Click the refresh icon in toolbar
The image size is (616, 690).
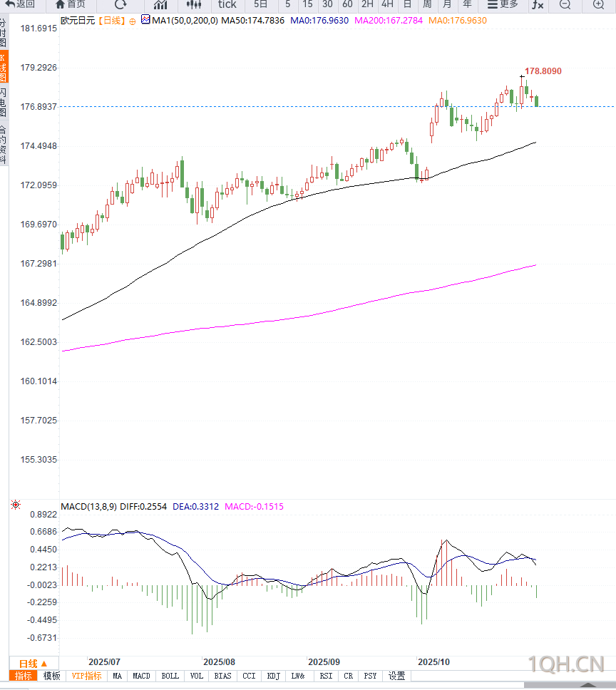pos(120,4)
